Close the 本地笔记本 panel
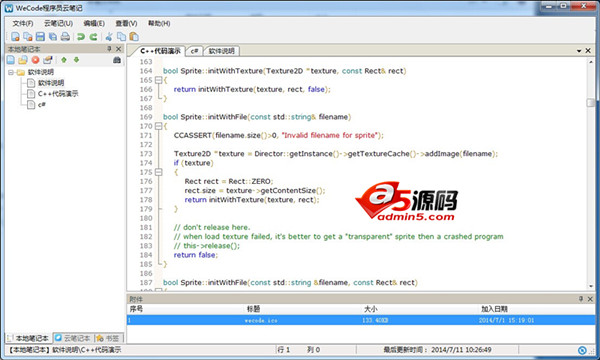The width and height of the screenshot is (600, 360). tap(119, 49)
